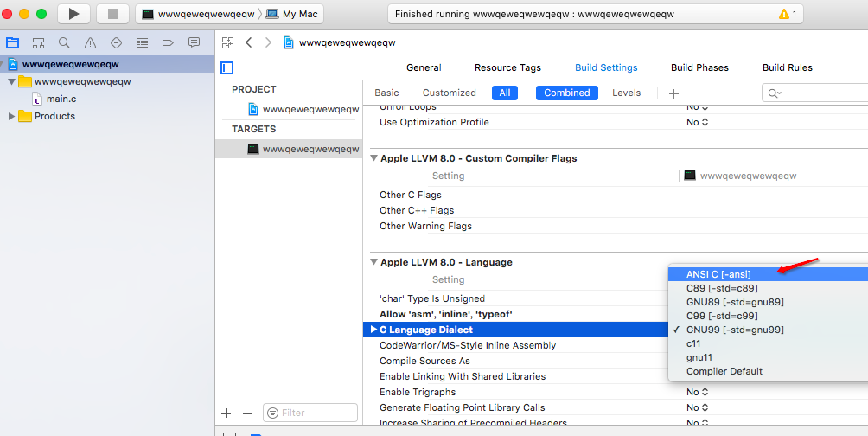
Task: Click the build settings search field
Action: (816, 93)
